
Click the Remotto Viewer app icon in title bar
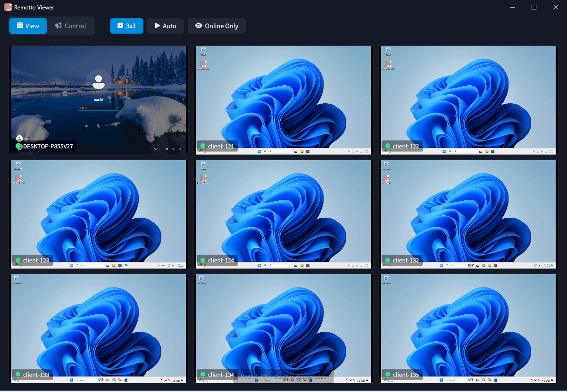click(8, 7)
